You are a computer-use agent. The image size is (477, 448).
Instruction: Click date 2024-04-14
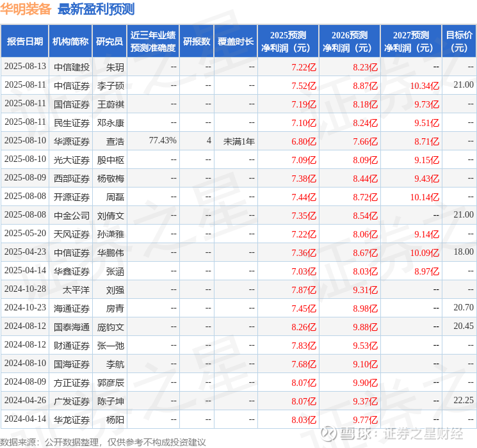point(25,419)
